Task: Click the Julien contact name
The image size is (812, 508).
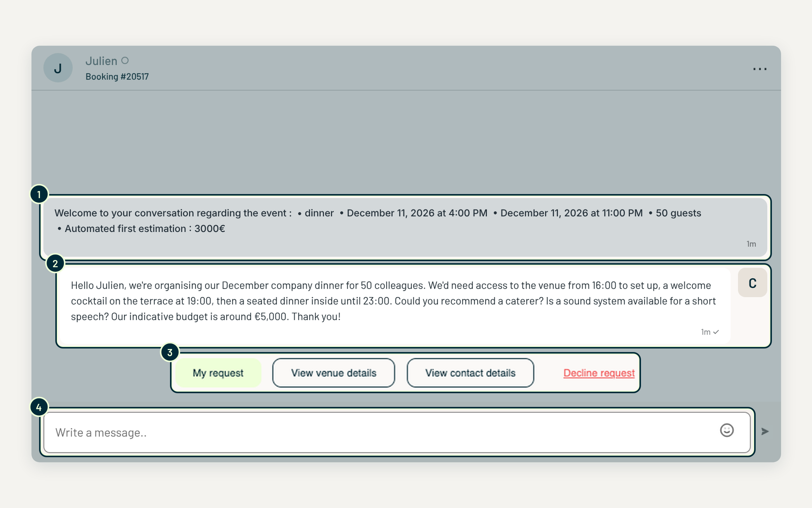Action: tap(101, 61)
